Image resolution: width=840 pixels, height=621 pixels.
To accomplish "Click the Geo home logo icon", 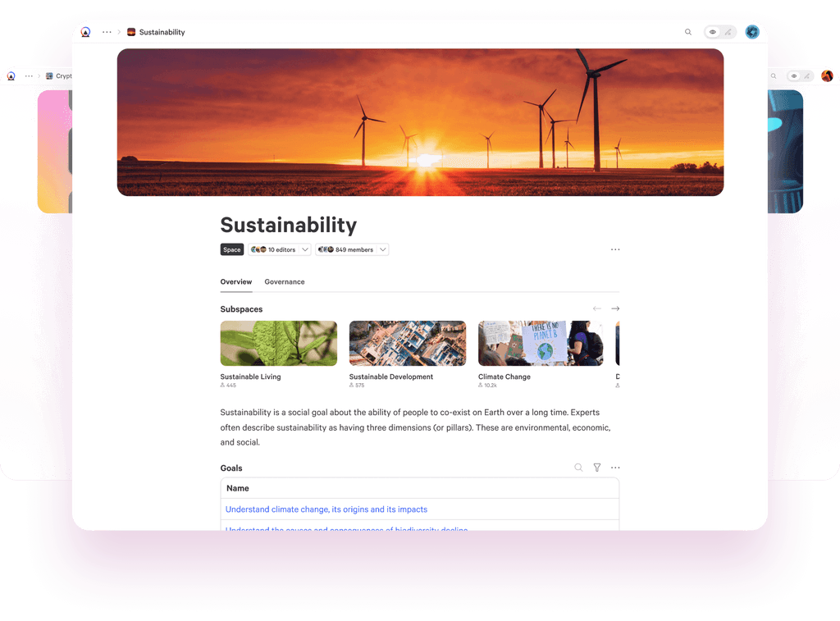I will (x=85, y=32).
